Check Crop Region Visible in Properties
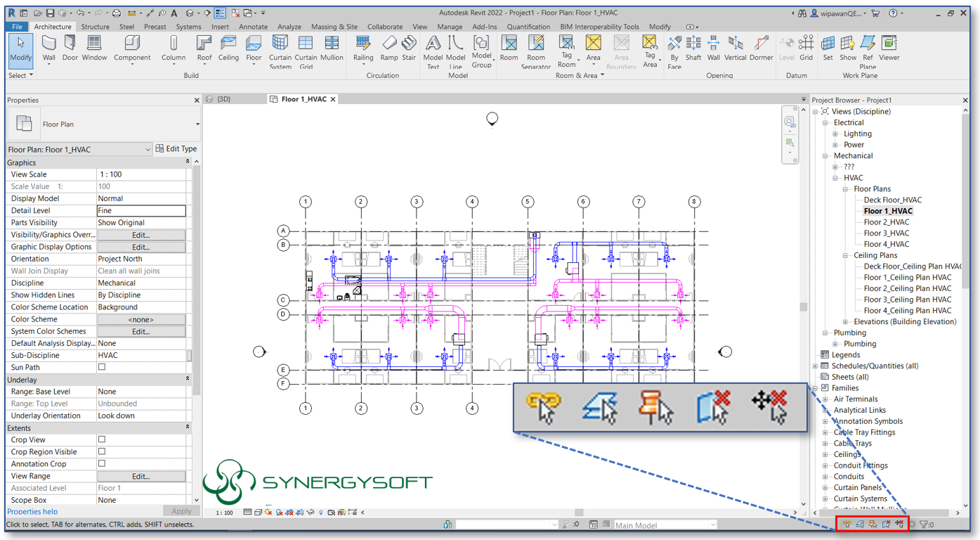This screenshot has height=540, width=980. [x=101, y=451]
